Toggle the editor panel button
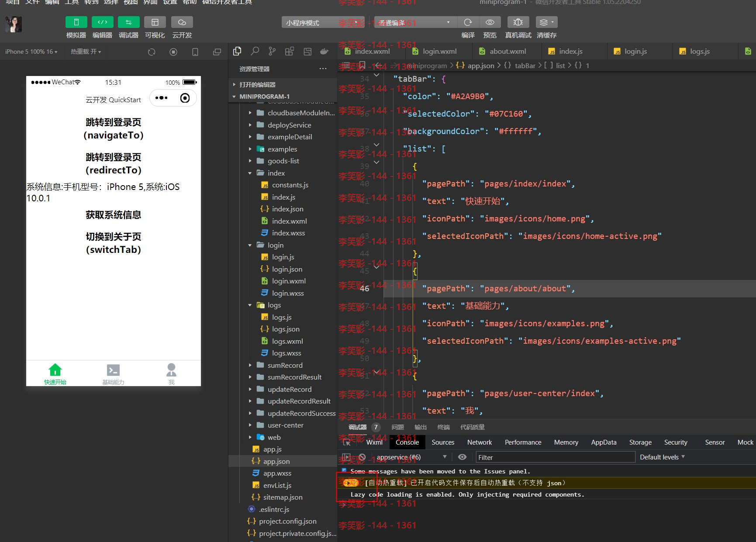The height and width of the screenshot is (542, 756). point(102,22)
